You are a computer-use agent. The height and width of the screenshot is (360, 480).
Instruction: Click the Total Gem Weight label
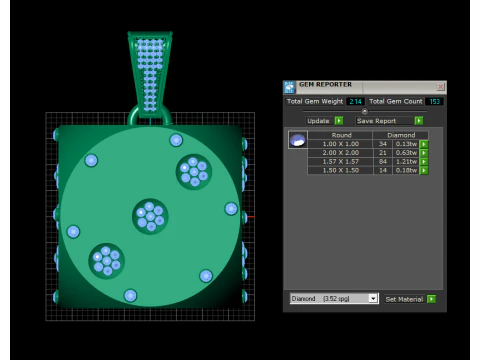315,101
